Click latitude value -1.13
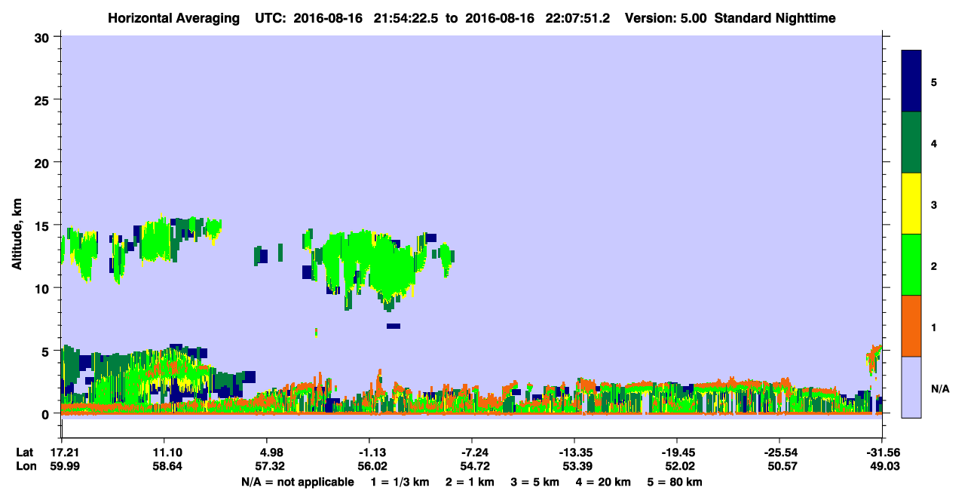Screen dimensions: 980x503 pos(369,452)
